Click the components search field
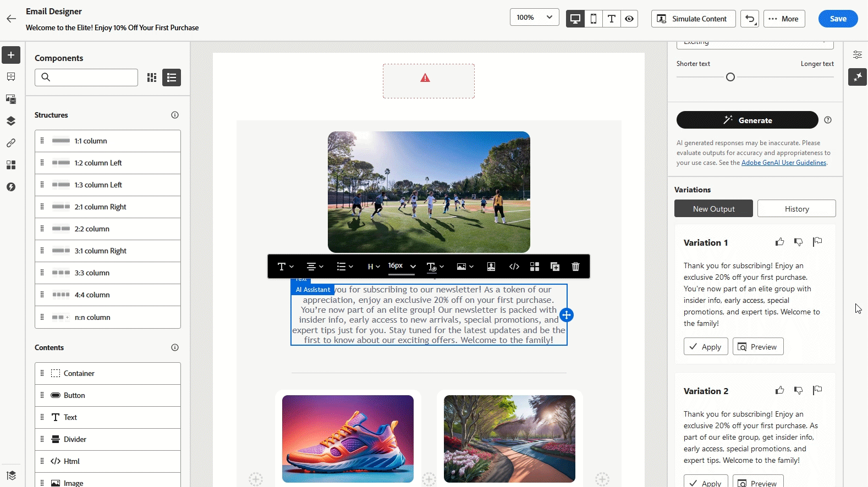Screen dimensions: 868x487 [86, 78]
